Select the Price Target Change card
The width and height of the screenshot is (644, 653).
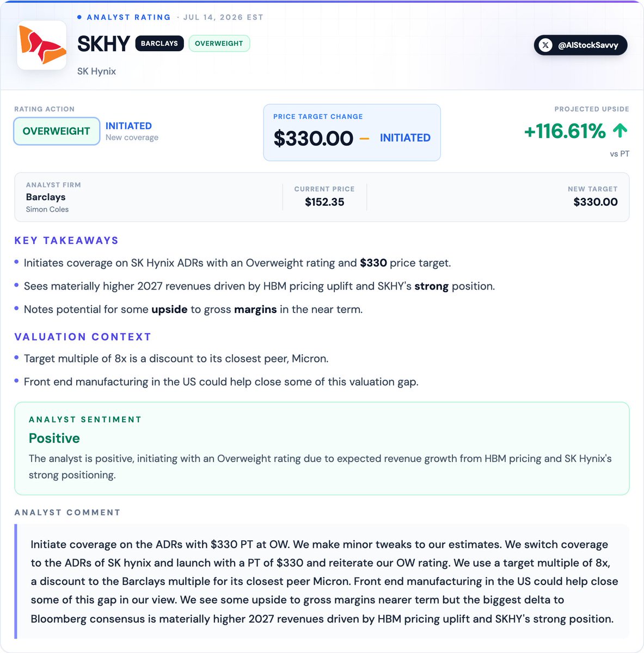pos(352,132)
